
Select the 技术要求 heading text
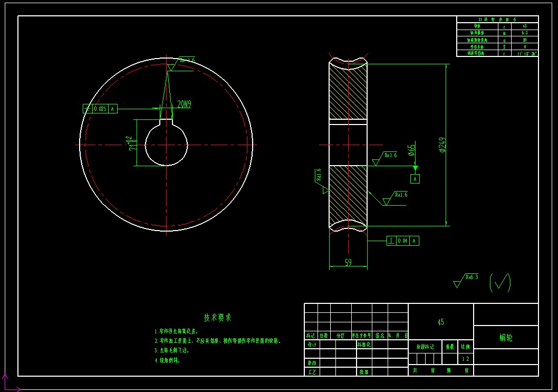(x=217, y=318)
